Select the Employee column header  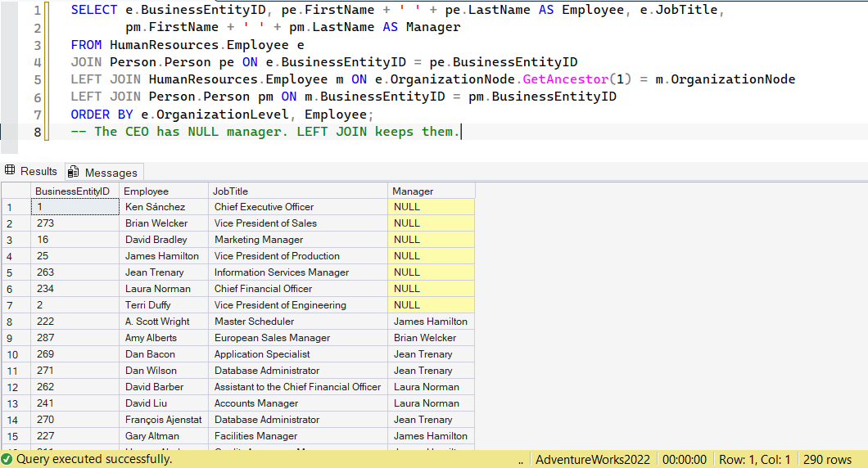click(x=164, y=191)
